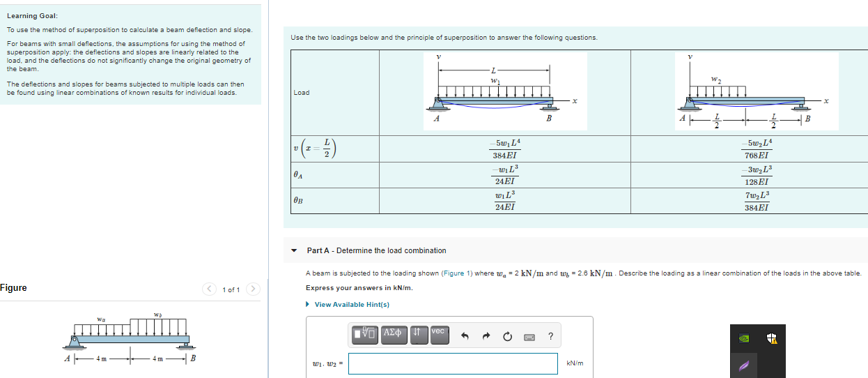Open Windows Security shield tray icon

[770, 338]
